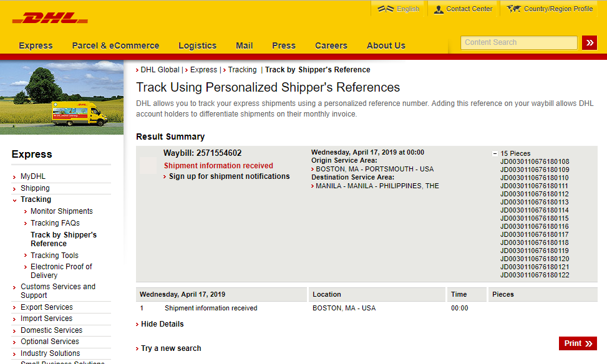Collapse the 15 Pieces list
Screen dimensions: 607x364
[495, 153]
